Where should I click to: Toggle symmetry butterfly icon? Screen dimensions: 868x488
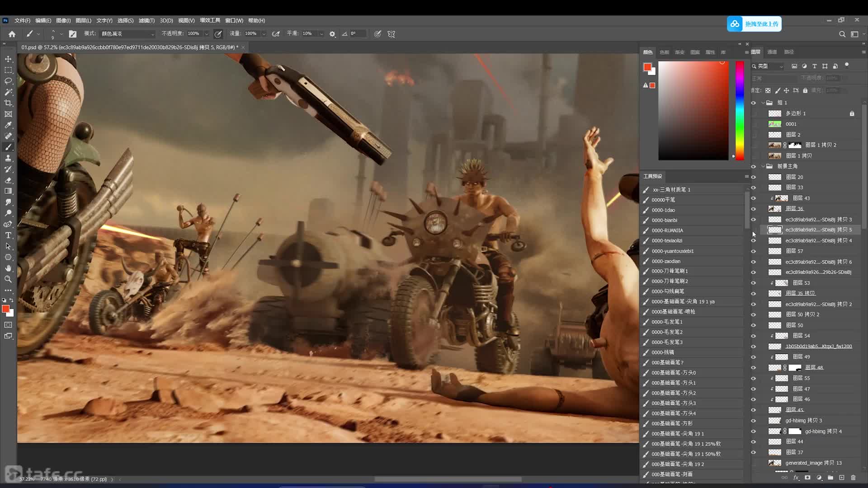(x=392, y=34)
